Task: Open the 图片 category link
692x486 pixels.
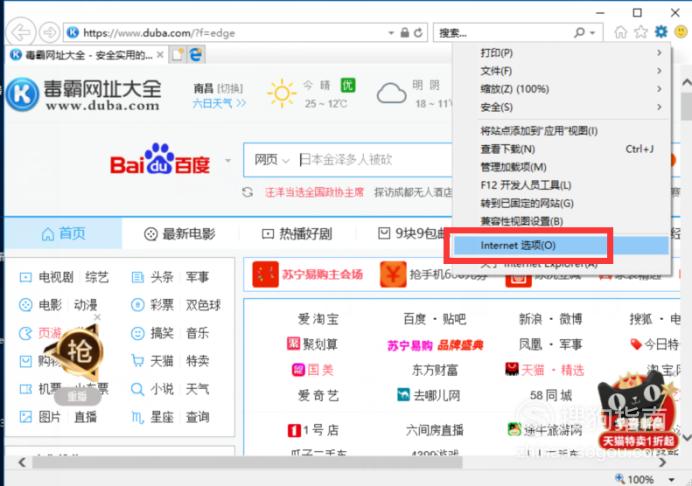Action: tap(49, 417)
